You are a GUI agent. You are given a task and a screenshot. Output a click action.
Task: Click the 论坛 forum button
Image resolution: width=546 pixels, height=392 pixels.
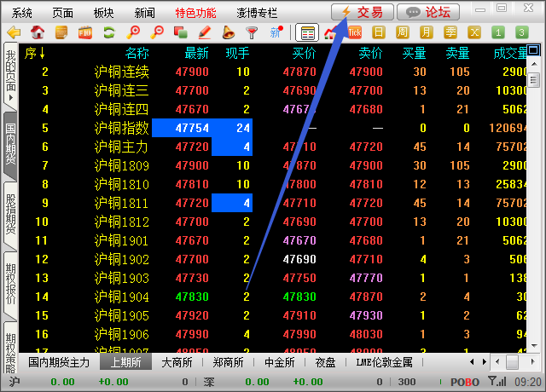428,12
